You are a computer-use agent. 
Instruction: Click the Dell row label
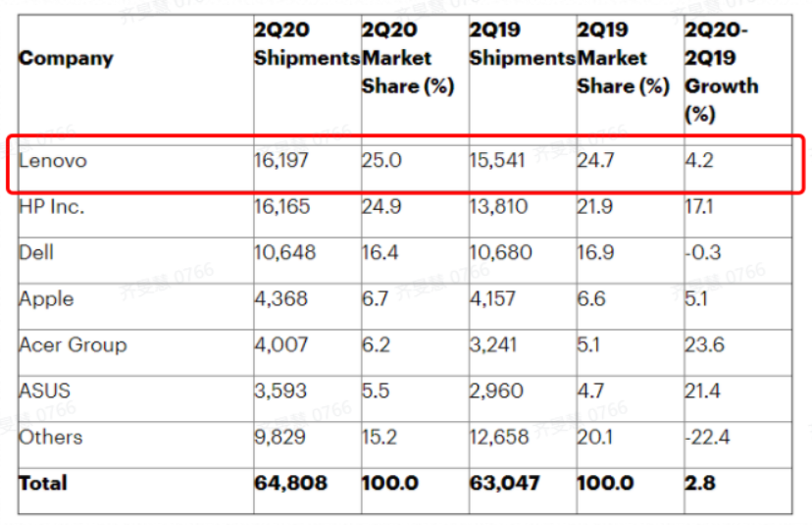click(x=36, y=252)
